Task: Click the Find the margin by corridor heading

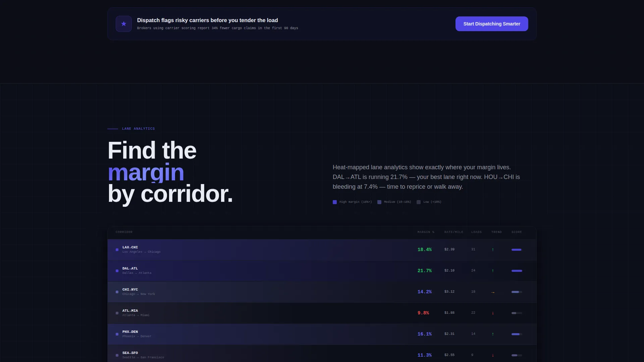Action: point(170,172)
